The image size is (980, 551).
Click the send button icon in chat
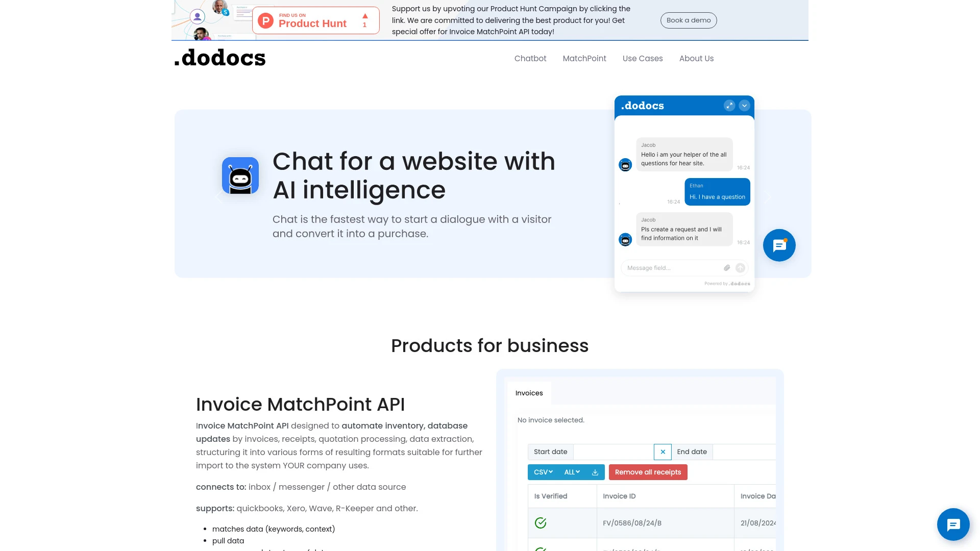point(741,267)
